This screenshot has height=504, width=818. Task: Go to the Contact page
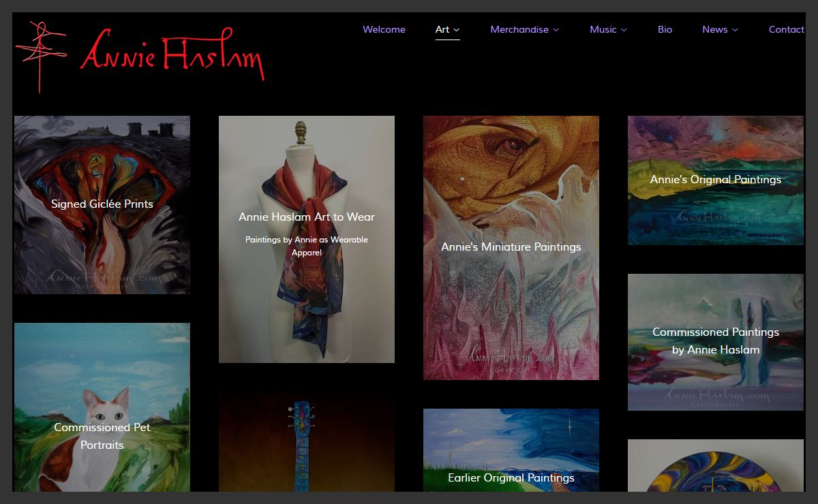pos(787,29)
